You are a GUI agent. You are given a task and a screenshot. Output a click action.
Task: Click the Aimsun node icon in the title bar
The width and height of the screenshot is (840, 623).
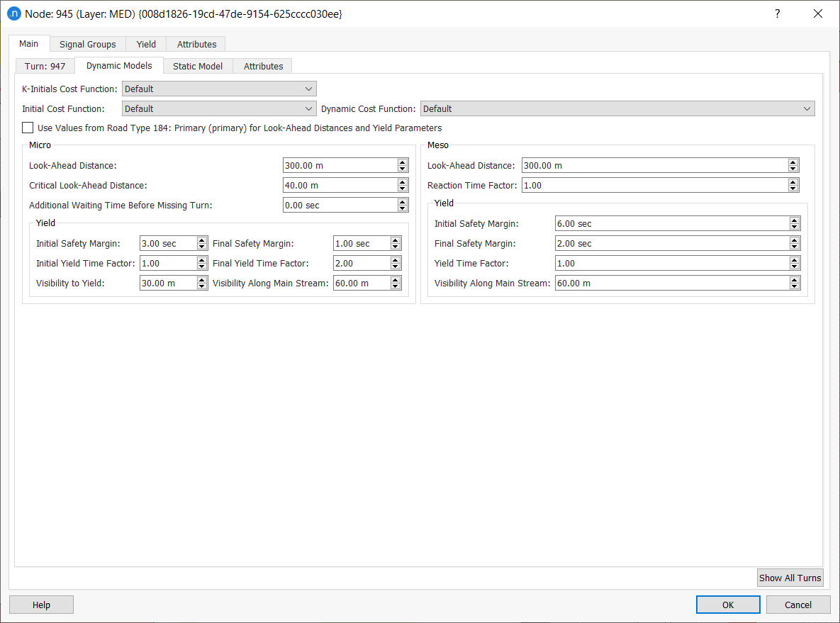(x=14, y=13)
